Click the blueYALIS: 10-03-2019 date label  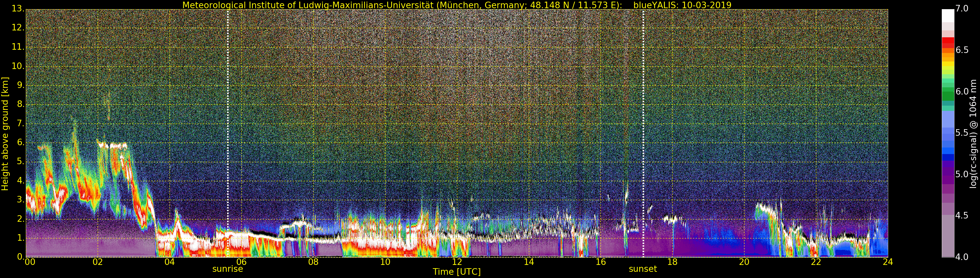coord(682,5)
